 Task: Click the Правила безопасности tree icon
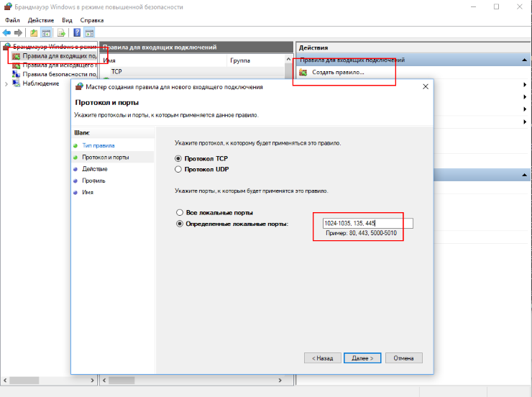coord(16,74)
